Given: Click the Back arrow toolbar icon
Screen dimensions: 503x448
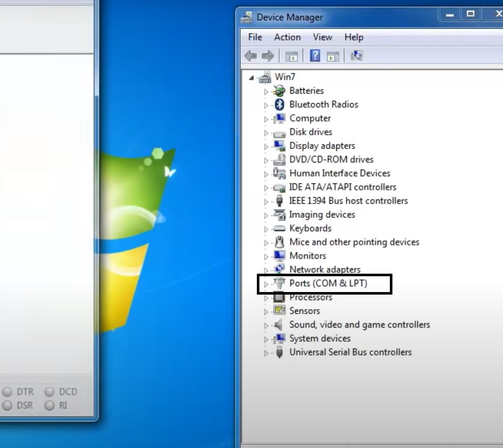Looking at the screenshot, I should pyautogui.click(x=251, y=56).
